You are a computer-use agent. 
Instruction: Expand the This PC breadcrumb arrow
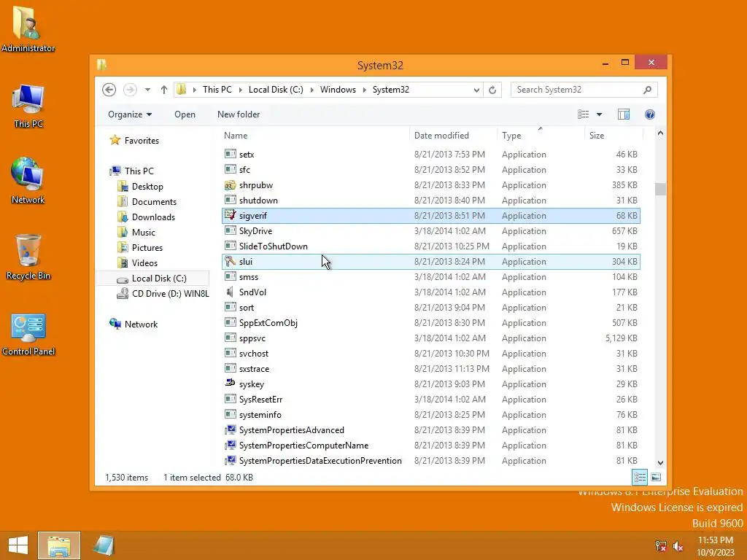(x=240, y=90)
